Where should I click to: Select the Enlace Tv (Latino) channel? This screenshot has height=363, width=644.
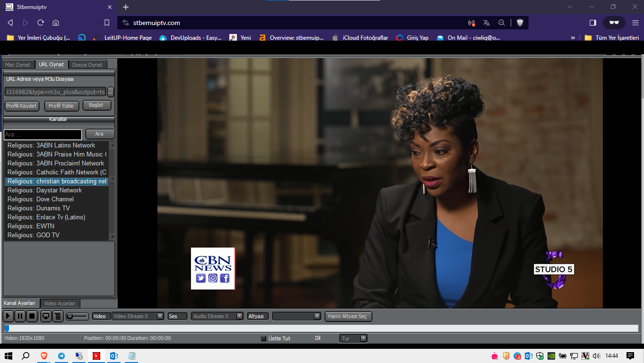click(x=57, y=217)
